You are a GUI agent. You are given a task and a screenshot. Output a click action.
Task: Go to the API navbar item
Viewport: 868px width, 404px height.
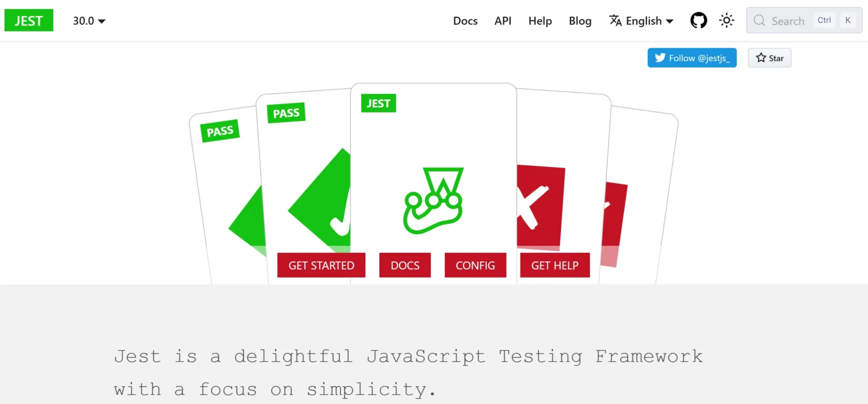tap(502, 21)
